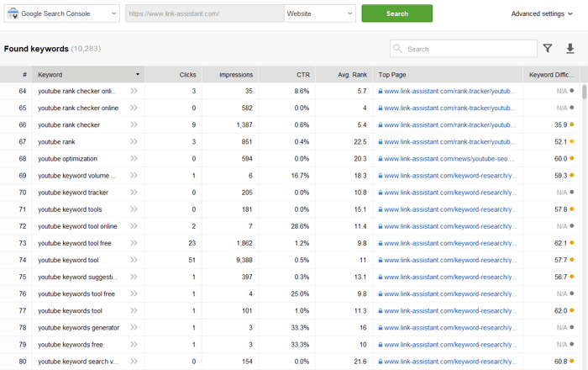588x370 pixels.
Task: Open the Google Search Console source dropdown
Action: click(62, 13)
